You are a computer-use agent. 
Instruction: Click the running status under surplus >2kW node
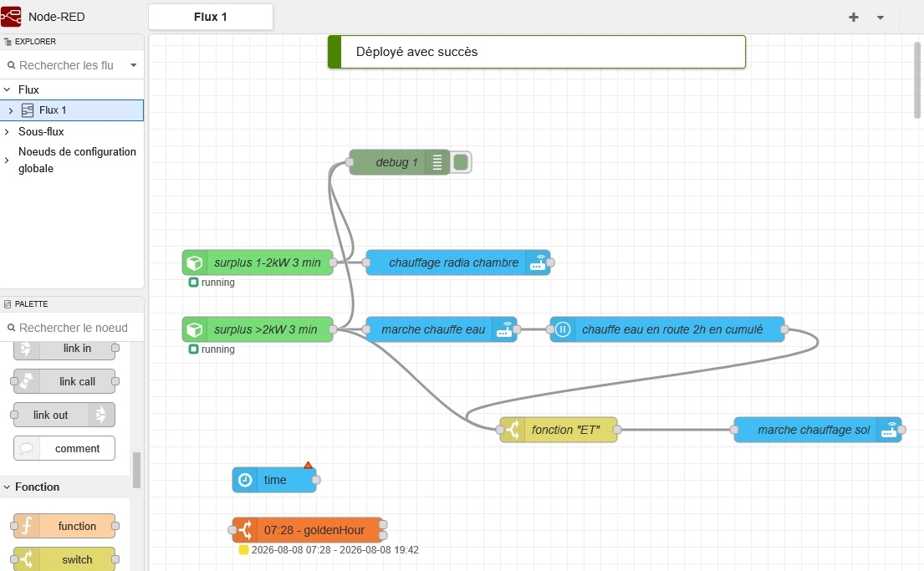coord(212,349)
